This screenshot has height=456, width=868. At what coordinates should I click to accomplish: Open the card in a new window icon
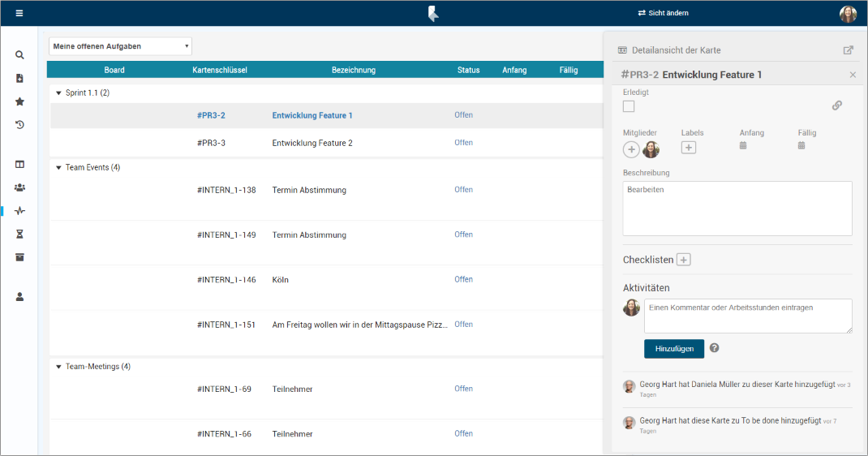point(849,50)
